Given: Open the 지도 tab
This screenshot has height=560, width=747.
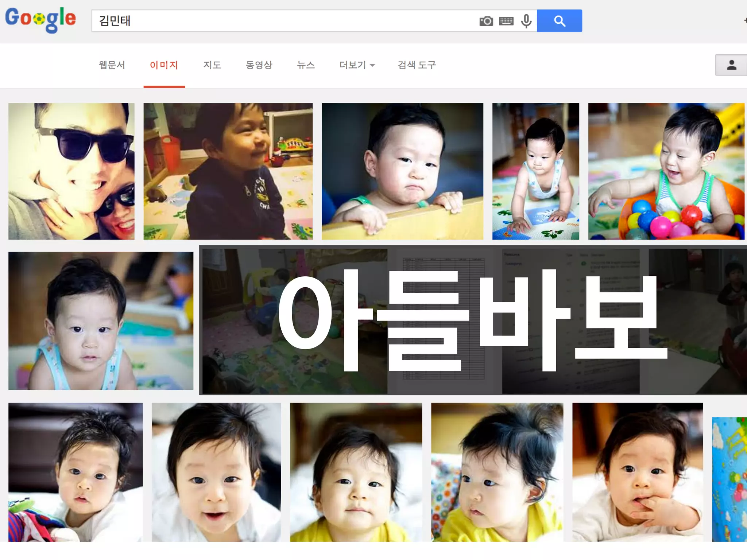Looking at the screenshot, I should point(212,65).
